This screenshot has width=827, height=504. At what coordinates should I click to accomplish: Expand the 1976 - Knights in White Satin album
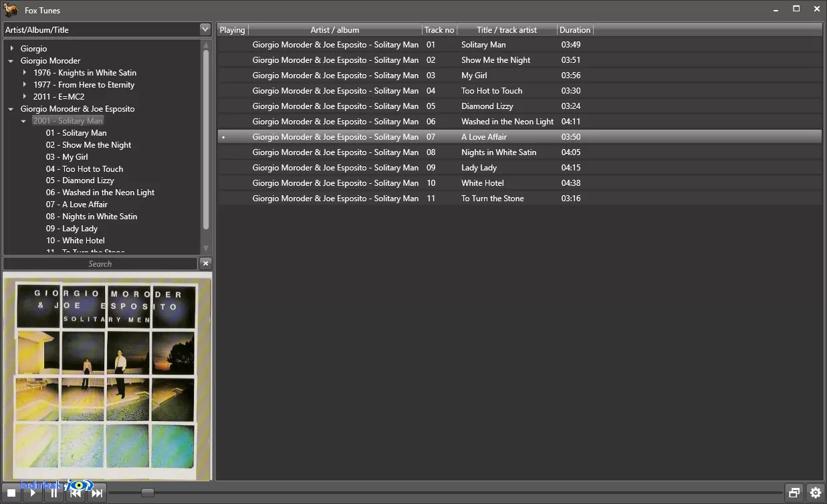(x=25, y=73)
